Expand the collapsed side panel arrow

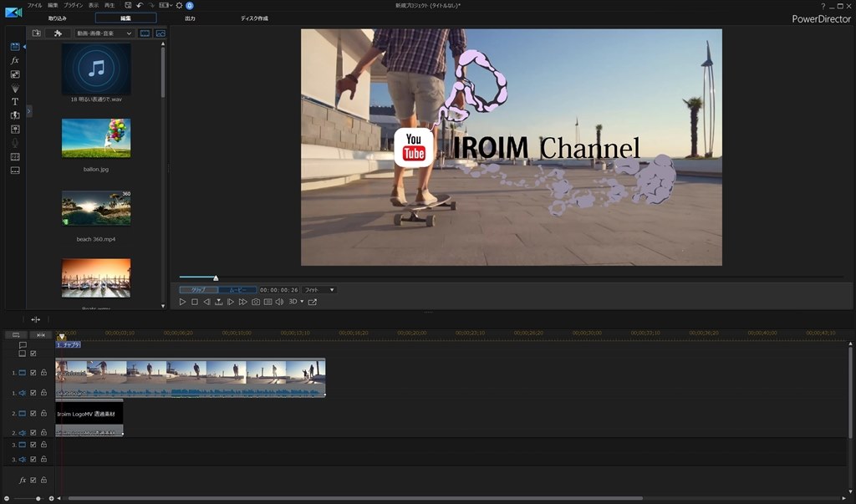[x=29, y=111]
